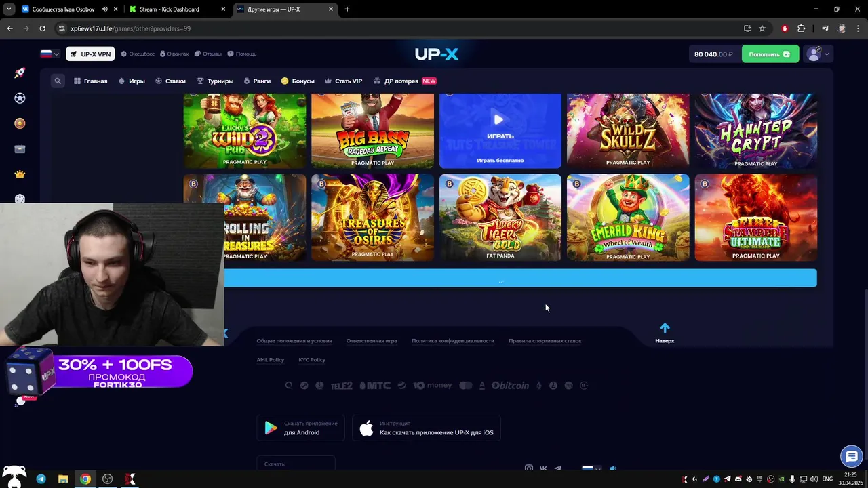Open the Treasures of Osiris game

(372, 218)
